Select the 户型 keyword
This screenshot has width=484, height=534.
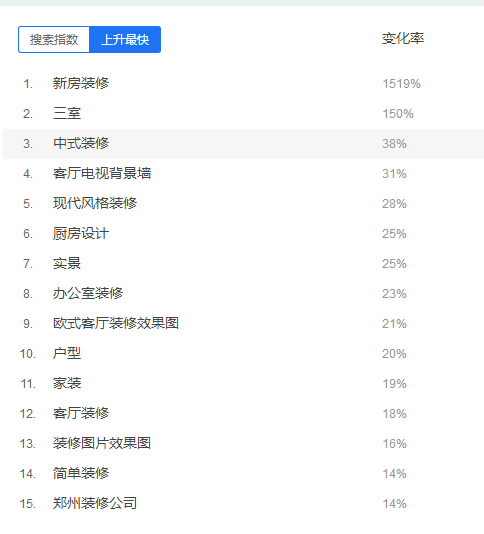[67, 353]
